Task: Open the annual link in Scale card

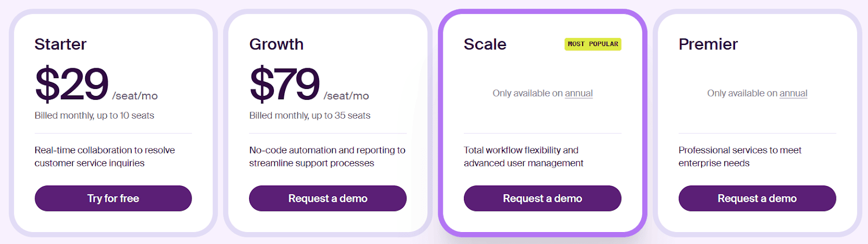Action: (579, 93)
